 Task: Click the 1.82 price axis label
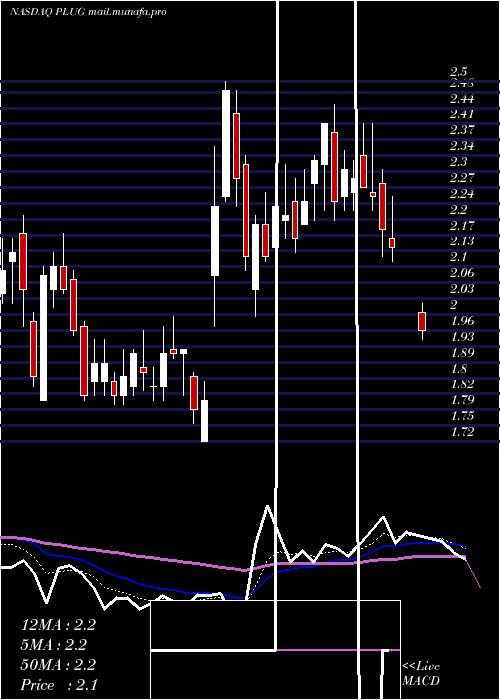[462, 384]
